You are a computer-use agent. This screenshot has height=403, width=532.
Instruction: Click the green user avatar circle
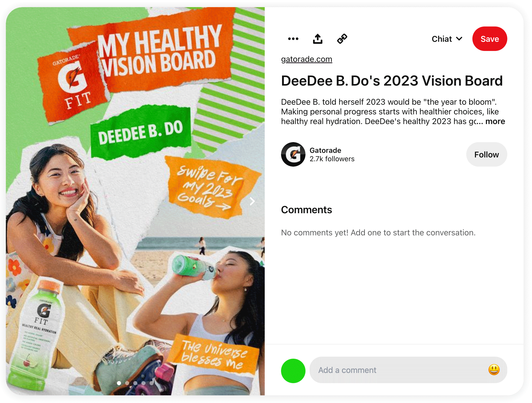tap(293, 371)
